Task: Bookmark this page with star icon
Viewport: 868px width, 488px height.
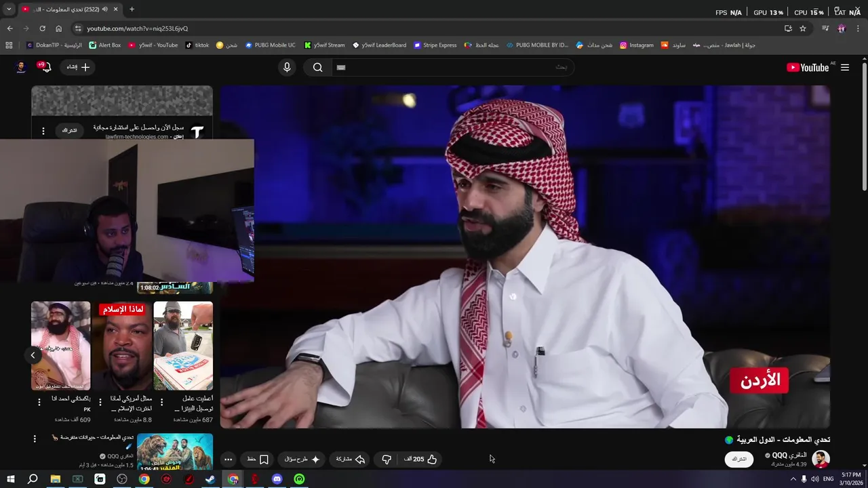Action: coord(803,28)
